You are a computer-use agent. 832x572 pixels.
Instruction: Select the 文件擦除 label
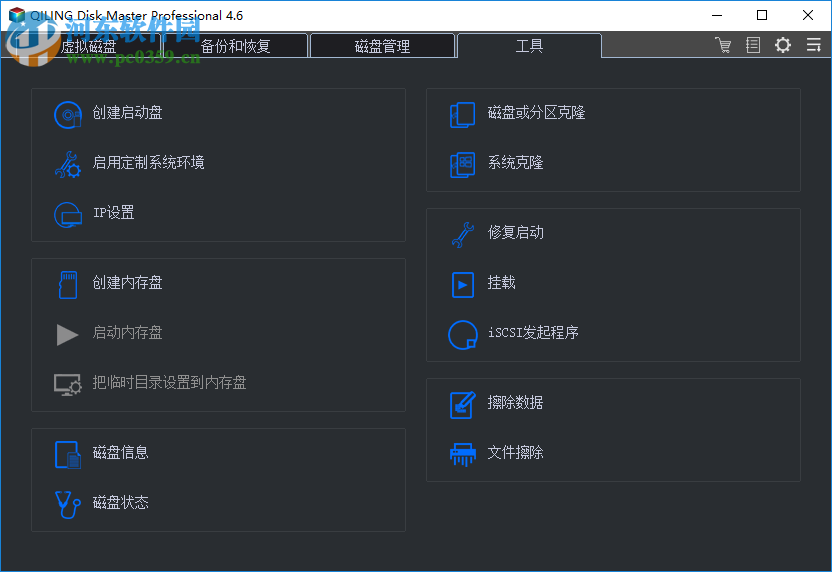[515, 453]
